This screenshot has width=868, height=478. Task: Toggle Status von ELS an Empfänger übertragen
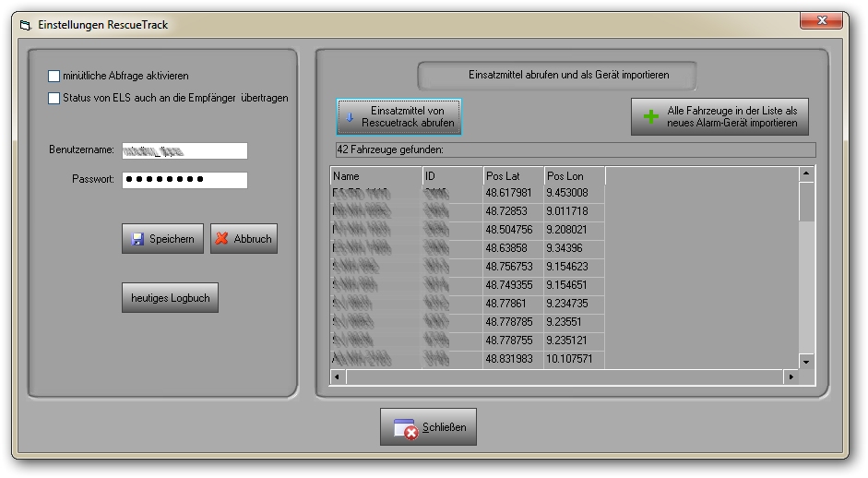tap(54, 98)
